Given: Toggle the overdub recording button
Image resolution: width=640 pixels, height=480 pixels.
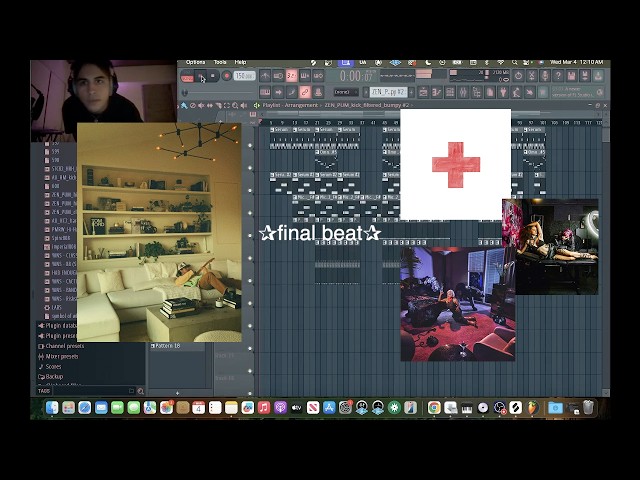Looking at the screenshot, I should point(305,76).
